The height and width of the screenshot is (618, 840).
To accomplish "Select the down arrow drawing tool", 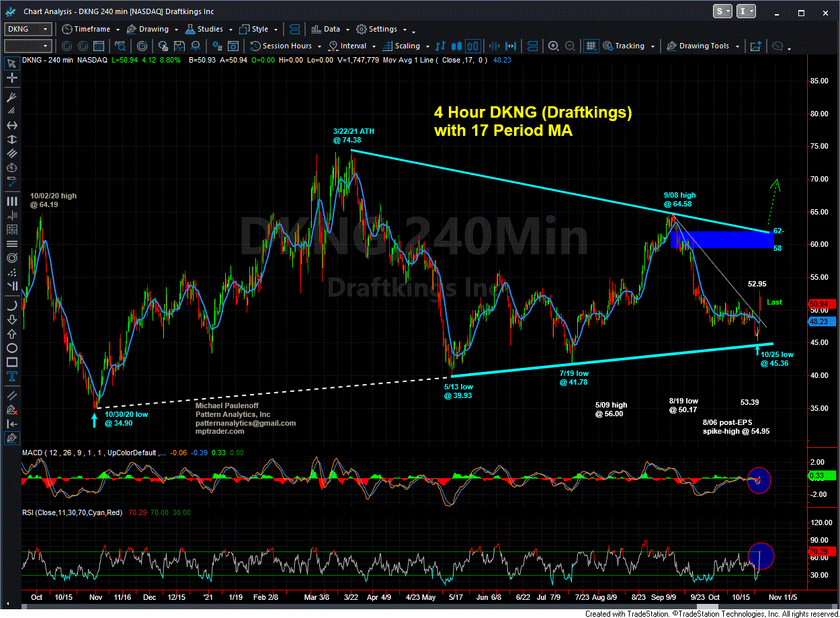I will pyautogui.click(x=11, y=319).
